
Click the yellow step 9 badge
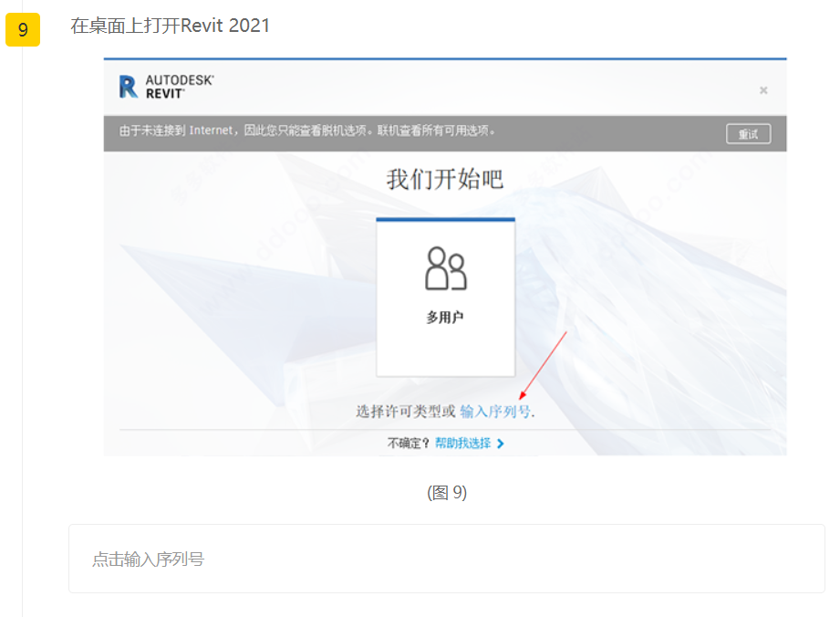pos(23,30)
